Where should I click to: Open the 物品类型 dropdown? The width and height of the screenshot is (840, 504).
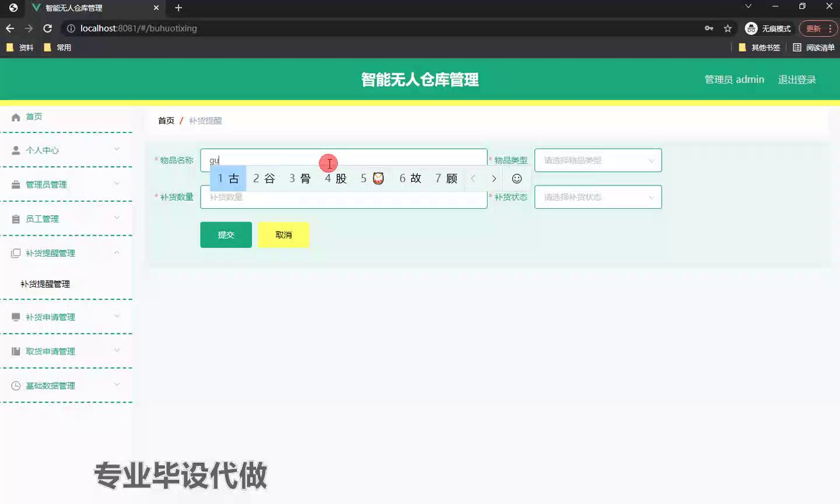[x=597, y=160]
